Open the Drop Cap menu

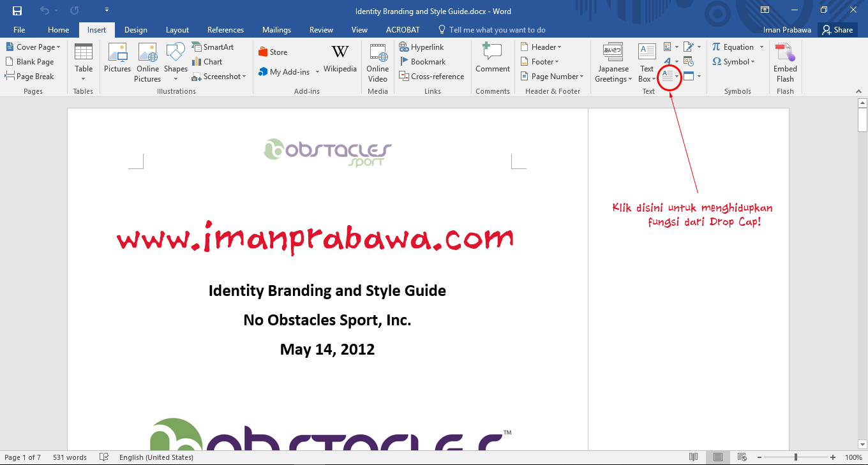[x=669, y=75]
